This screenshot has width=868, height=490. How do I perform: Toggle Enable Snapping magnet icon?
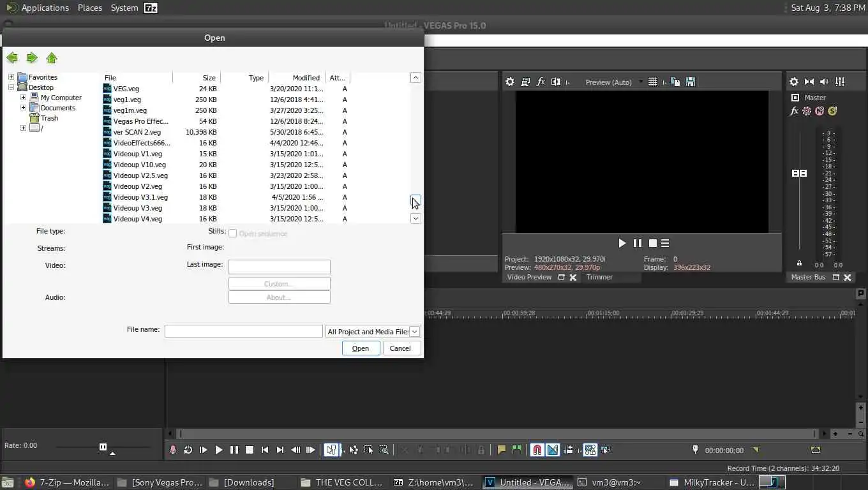(x=537, y=450)
